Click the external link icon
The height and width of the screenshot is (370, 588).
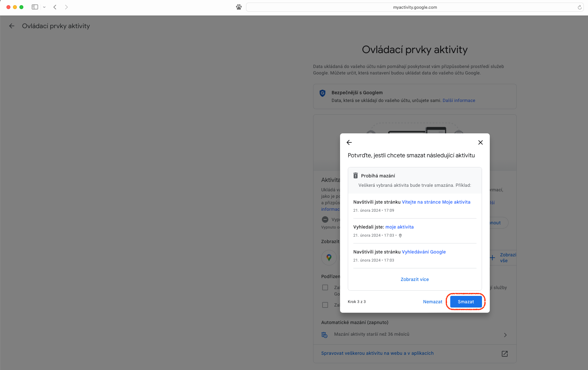point(505,354)
